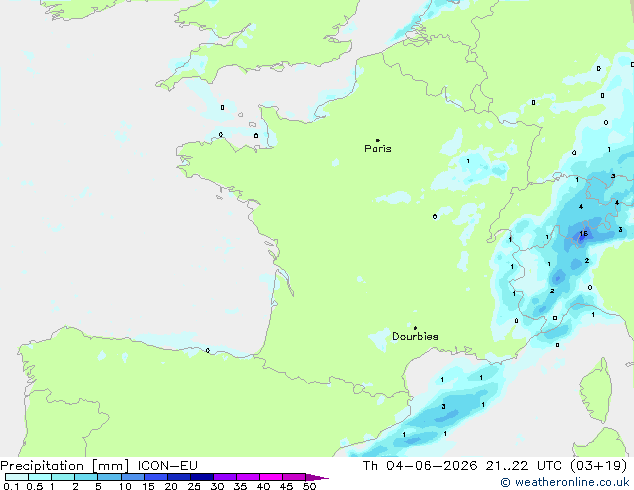Click the 'Precipitation [mm]' title text

tap(65, 466)
